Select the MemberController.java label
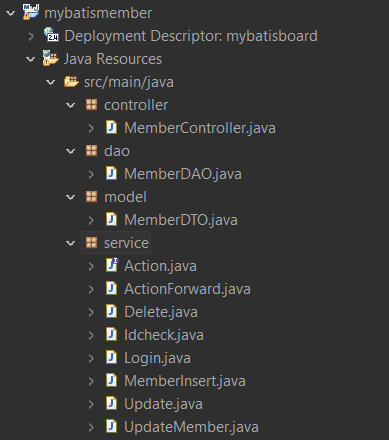This screenshot has height=440, width=389. pos(200,128)
